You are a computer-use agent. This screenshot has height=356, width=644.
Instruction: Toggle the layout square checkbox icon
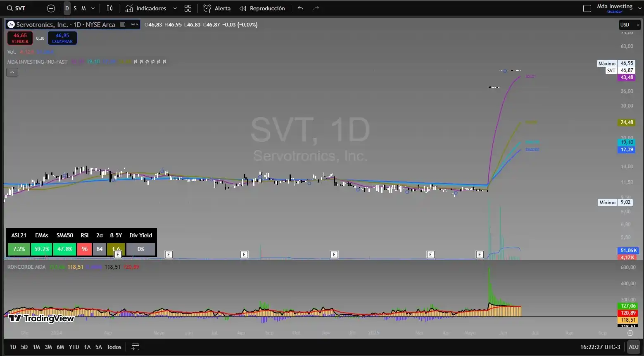[587, 8]
